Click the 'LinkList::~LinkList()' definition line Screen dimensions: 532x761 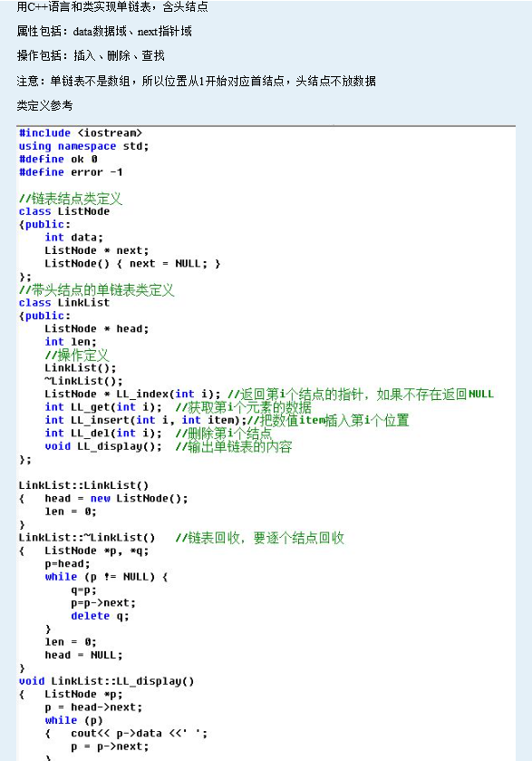pos(87,538)
